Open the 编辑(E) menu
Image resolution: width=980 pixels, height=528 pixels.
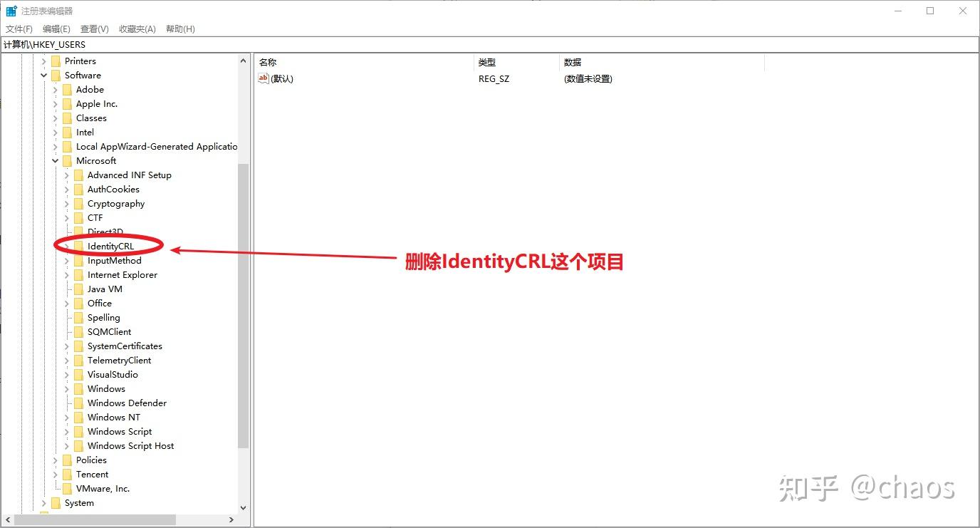point(56,29)
